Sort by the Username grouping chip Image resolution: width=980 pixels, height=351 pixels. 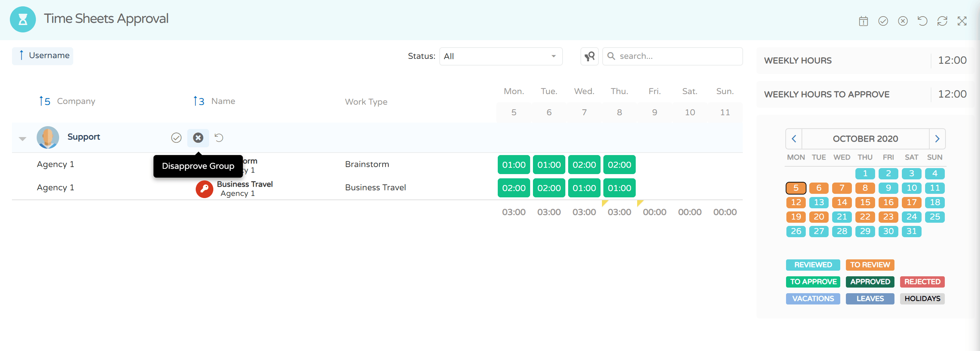[43, 56]
